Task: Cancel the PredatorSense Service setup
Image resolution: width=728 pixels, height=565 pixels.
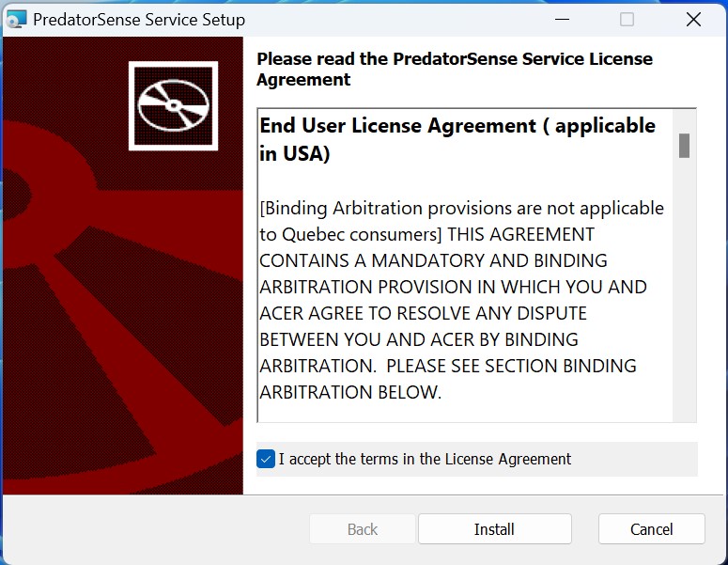Action: [x=651, y=529]
